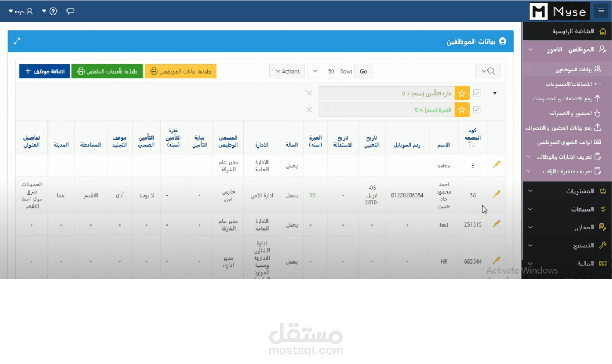Click طباعة بيانات الموظفين button

(180, 71)
